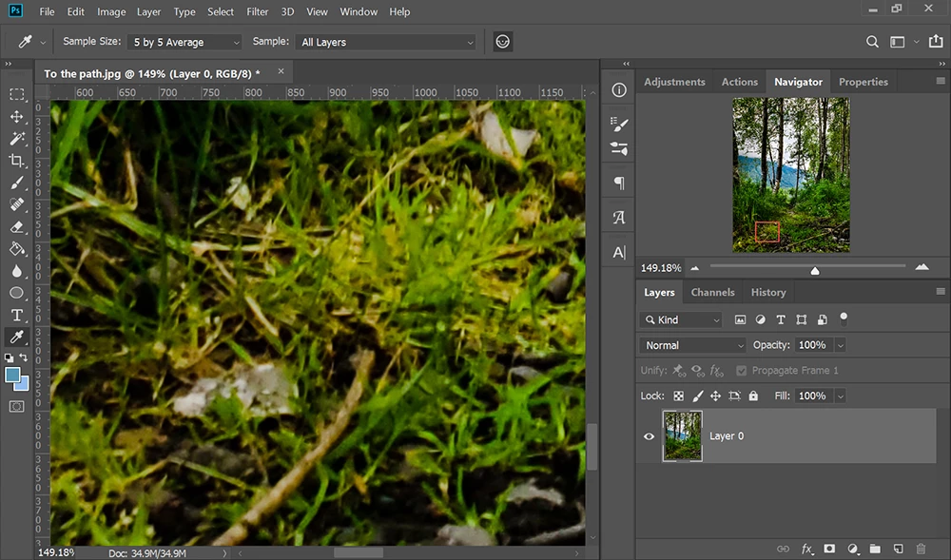The height and width of the screenshot is (560, 951).
Task: Open the layer filter Kind dropdown
Action: [681, 319]
